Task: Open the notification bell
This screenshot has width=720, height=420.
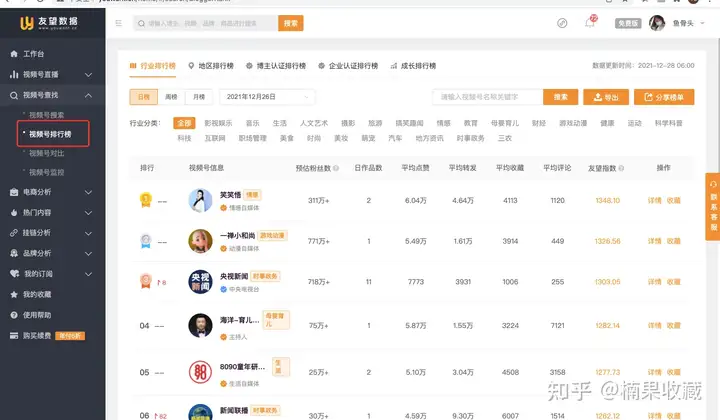Action: 590,22
